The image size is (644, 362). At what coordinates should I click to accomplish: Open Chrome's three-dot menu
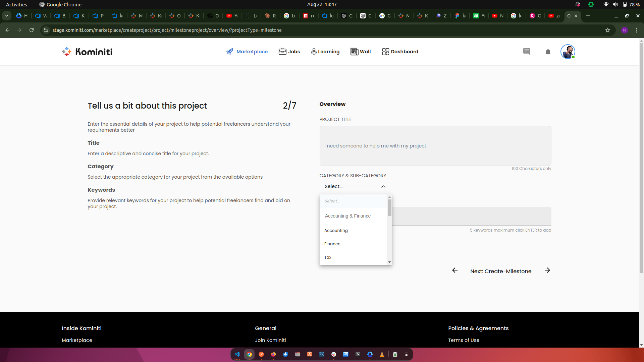(636, 30)
